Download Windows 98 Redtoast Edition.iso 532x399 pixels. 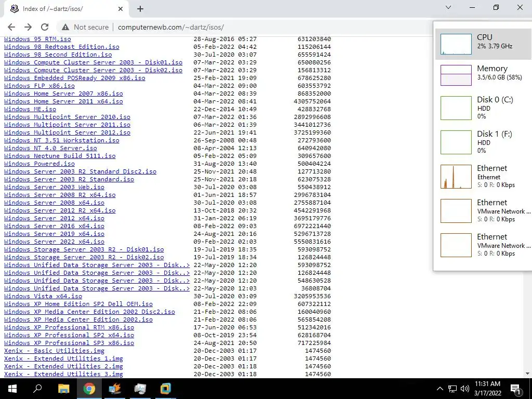(x=61, y=47)
